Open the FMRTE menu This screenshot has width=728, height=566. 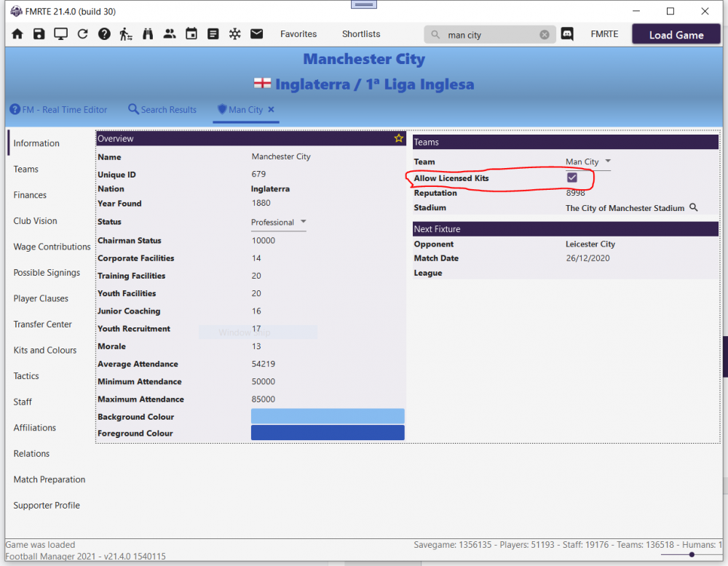604,34
